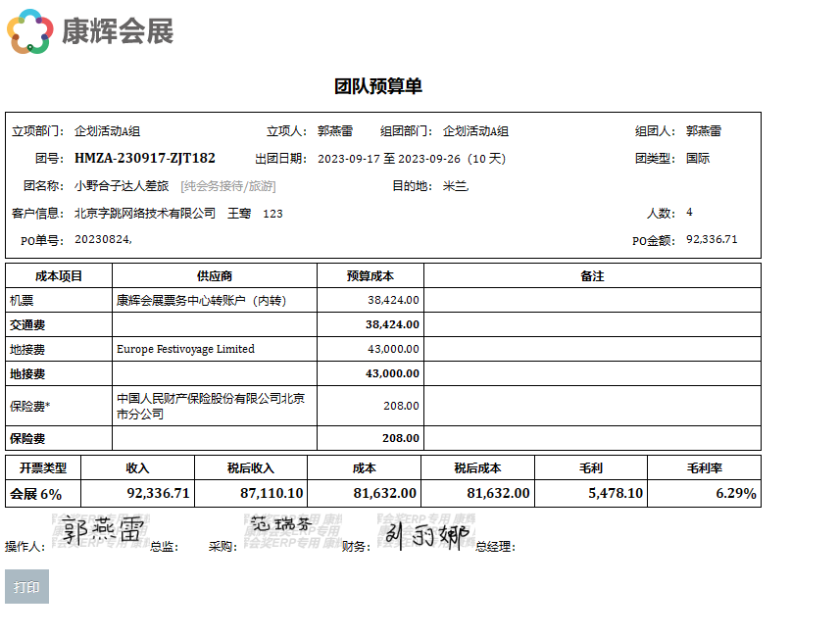The height and width of the screenshot is (637, 840).
Task: Click the 团队预算单 page title
Action: 378,86
